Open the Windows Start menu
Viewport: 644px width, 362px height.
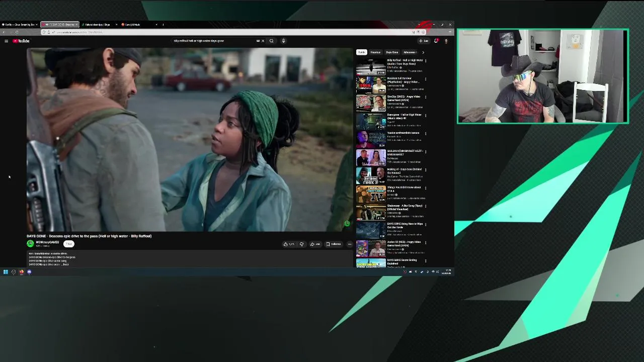pyautogui.click(x=6, y=272)
